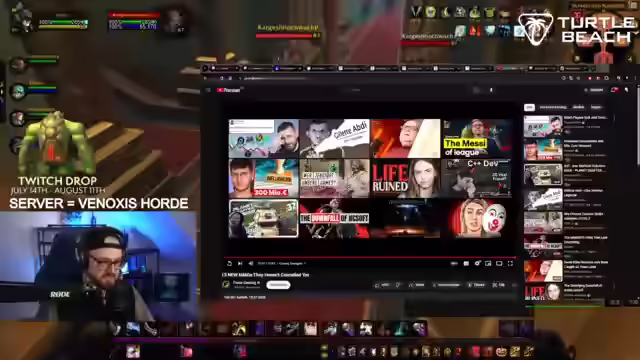Play 'Gillette Abdi' end-screen suggestion
640x360 pixels.
click(335, 138)
